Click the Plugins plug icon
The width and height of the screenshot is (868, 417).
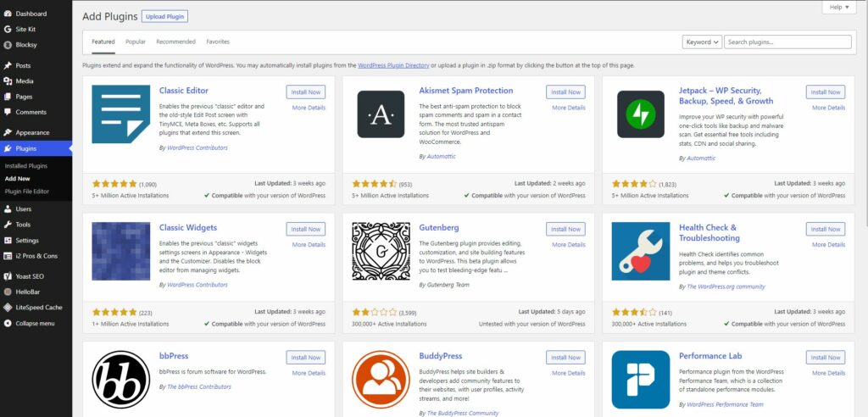pyautogui.click(x=8, y=148)
